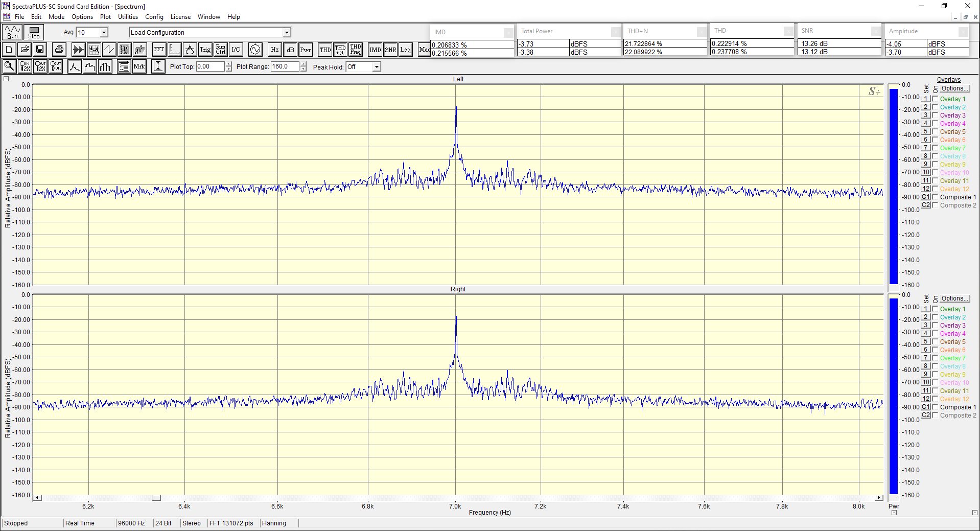The height and width of the screenshot is (531, 980).
Task: Enable Overlay 5 checkbox in Right panel
Action: point(935,341)
